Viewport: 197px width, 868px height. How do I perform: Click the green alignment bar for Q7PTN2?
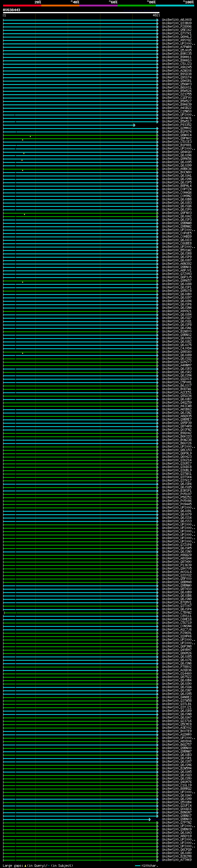click(x=81, y=823)
